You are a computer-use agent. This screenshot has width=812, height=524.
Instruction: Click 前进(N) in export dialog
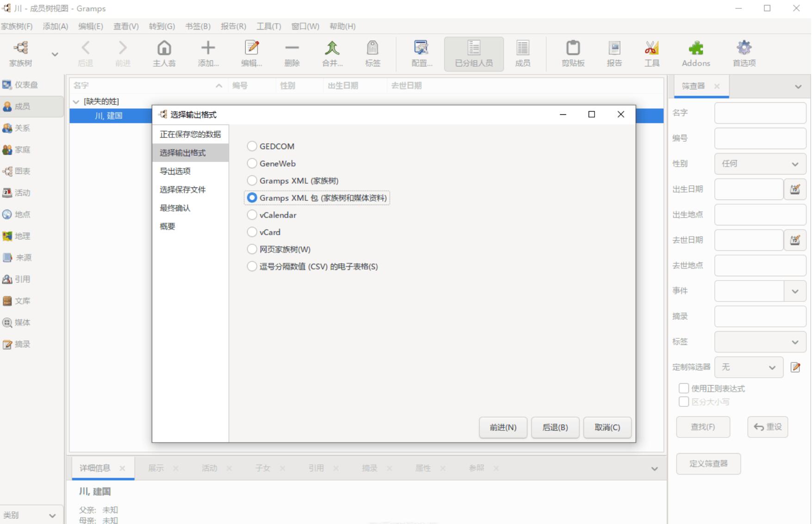pyautogui.click(x=503, y=427)
